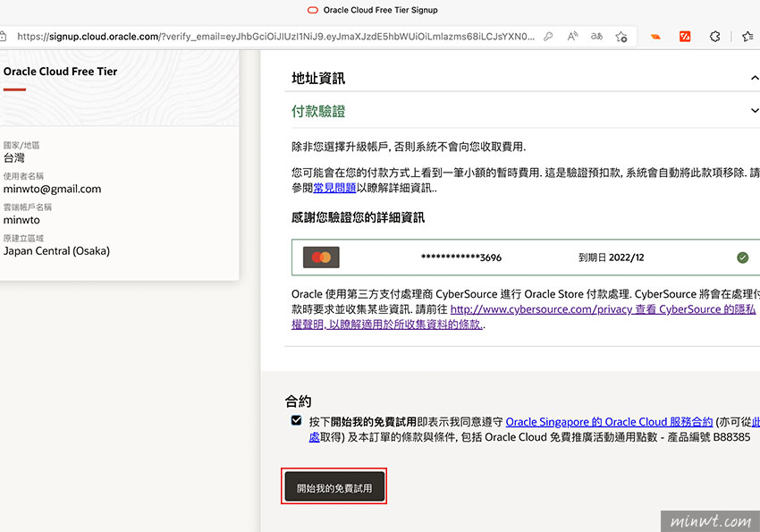Click the 地址資訊 section heading
The image size is (760, 532).
tap(318, 79)
